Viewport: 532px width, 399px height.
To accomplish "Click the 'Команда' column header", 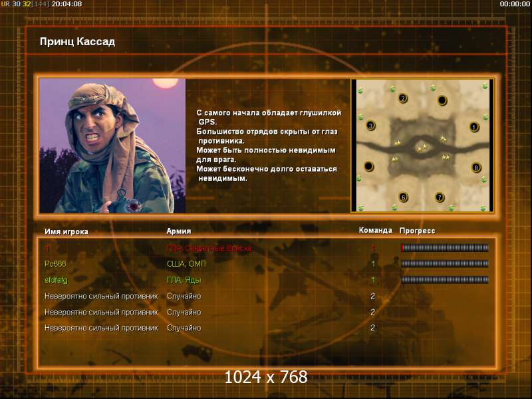I will pyautogui.click(x=375, y=230).
